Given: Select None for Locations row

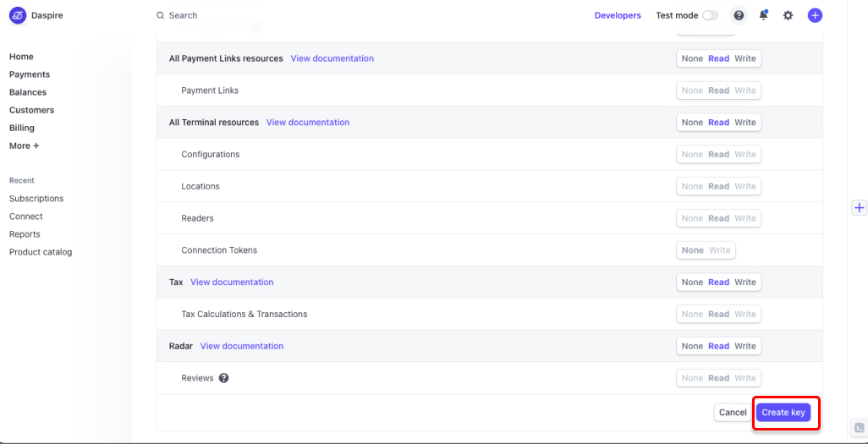Looking at the screenshot, I should point(692,187).
